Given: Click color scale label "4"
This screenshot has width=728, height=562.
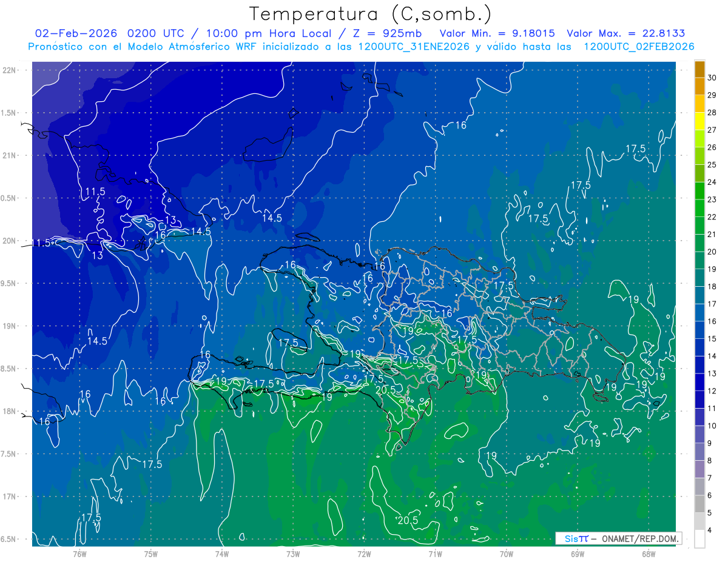Looking at the screenshot, I should [x=709, y=530].
